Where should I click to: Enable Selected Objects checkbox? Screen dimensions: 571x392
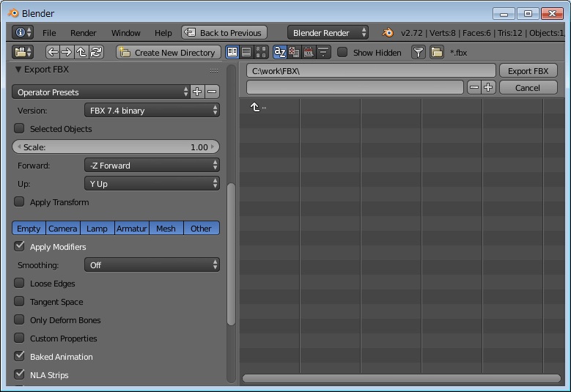[19, 128]
